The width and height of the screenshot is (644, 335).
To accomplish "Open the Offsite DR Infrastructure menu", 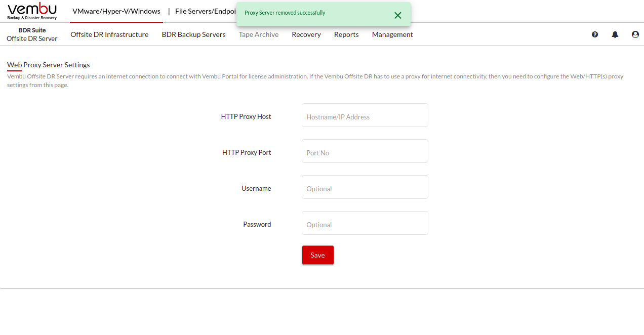I will coord(109,34).
